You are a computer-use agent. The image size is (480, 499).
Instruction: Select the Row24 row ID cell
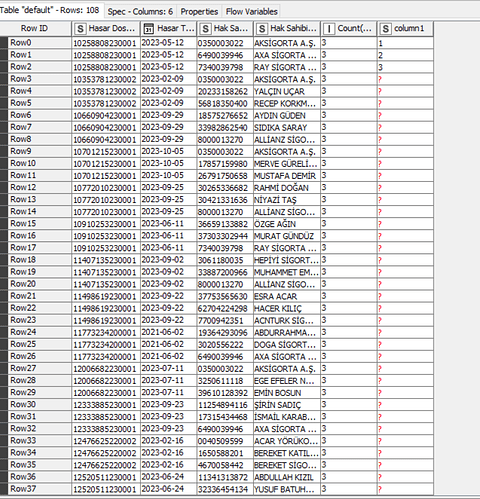(39, 332)
